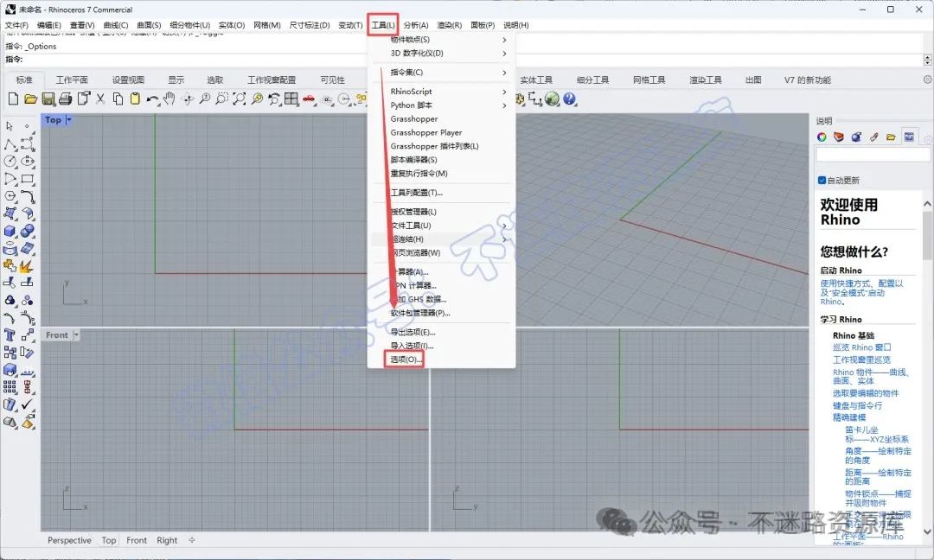Open the 精确建模 help link
Image resolution: width=934 pixels, height=560 pixels.
tap(849, 417)
